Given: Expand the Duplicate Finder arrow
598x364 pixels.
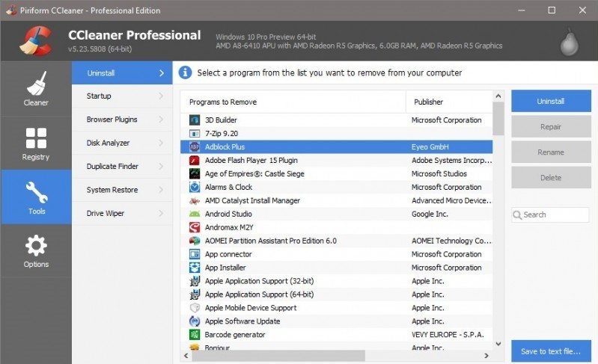Looking at the screenshot, I should [x=161, y=167].
